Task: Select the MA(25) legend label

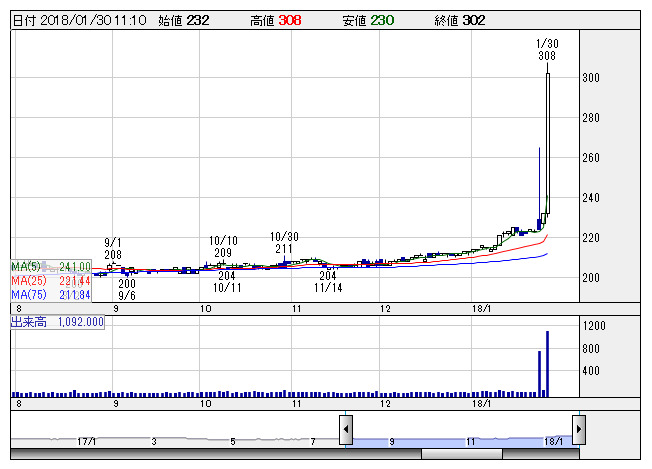Action: point(51,281)
